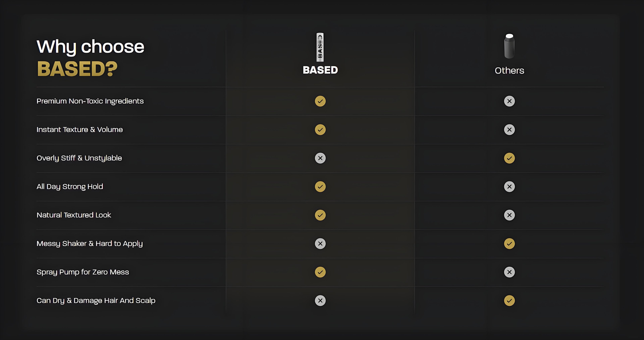
Task: Click BASED checkmark for Natural Textured Look
Action: (x=320, y=215)
